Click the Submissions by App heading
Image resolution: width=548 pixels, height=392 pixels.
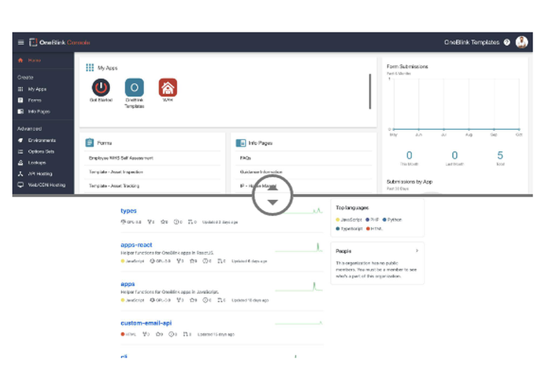(409, 182)
